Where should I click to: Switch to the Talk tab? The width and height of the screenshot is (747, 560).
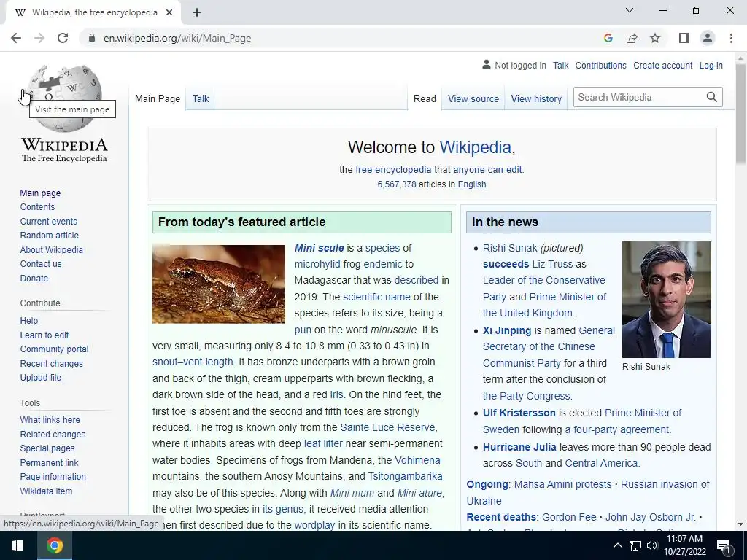pyautogui.click(x=201, y=98)
